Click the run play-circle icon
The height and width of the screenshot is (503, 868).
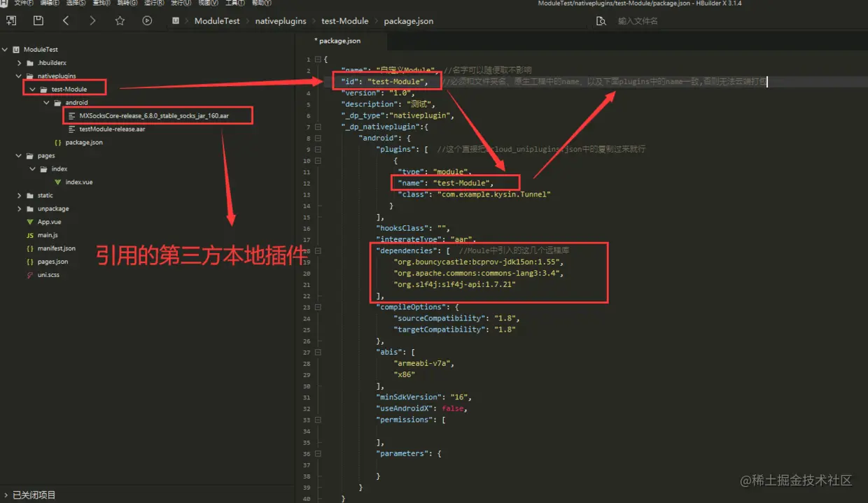pyautogui.click(x=147, y=21)
